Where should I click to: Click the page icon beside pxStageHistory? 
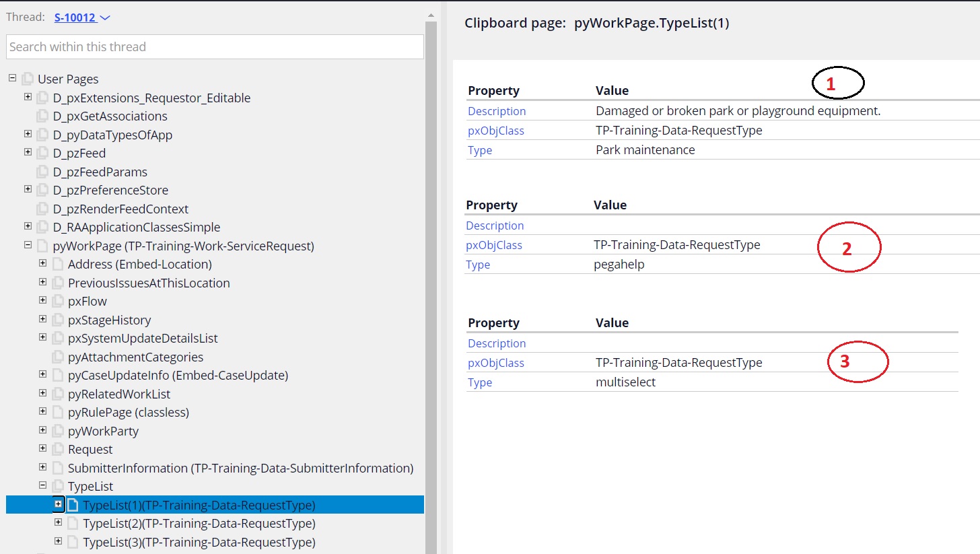57,319
